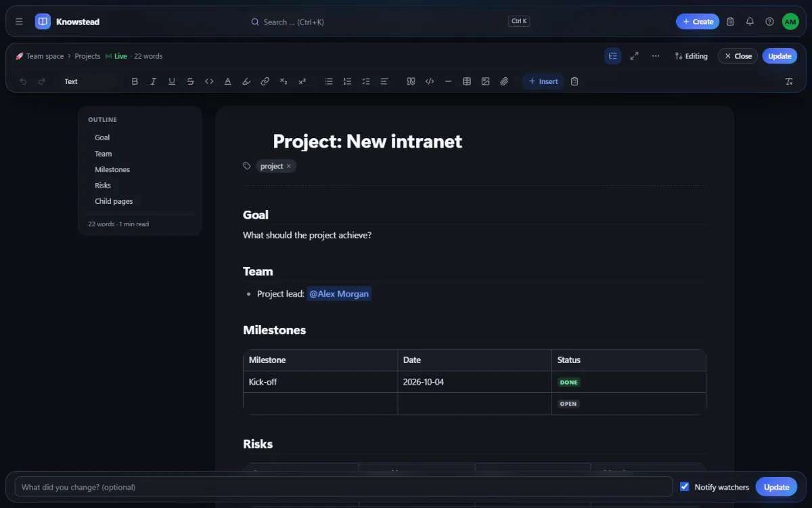
Task: Open the hamburger navigation menu
Action: [19, 22]
